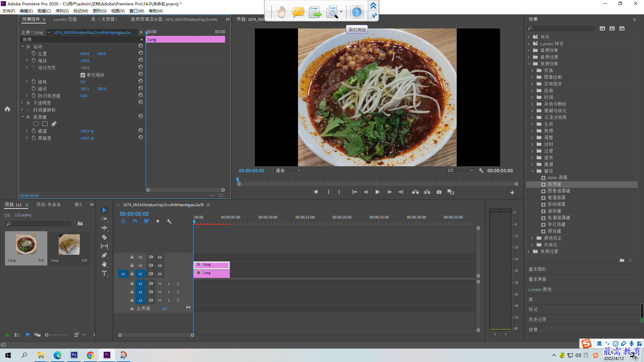
Task: Toggle 位置 animation stopwatch
Action: pyautogui.click(x=34, y=53)
